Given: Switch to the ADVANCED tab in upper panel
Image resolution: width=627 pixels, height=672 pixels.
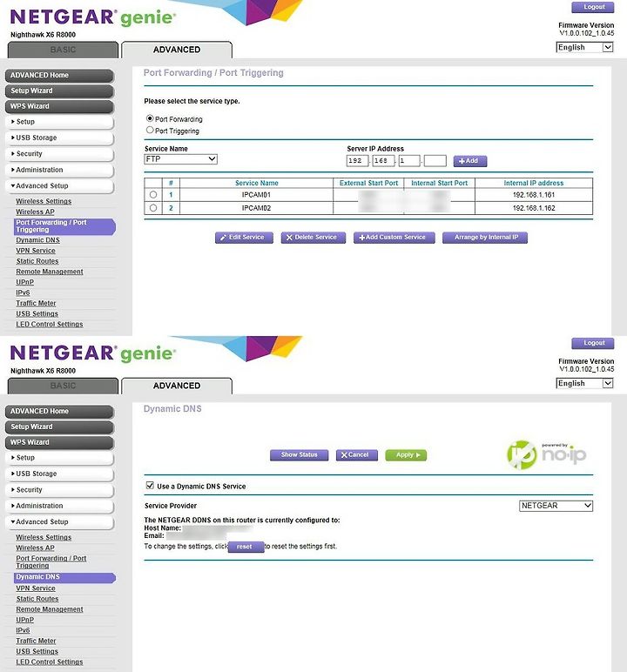Looking at the screenshot, I should coord(177,50).
